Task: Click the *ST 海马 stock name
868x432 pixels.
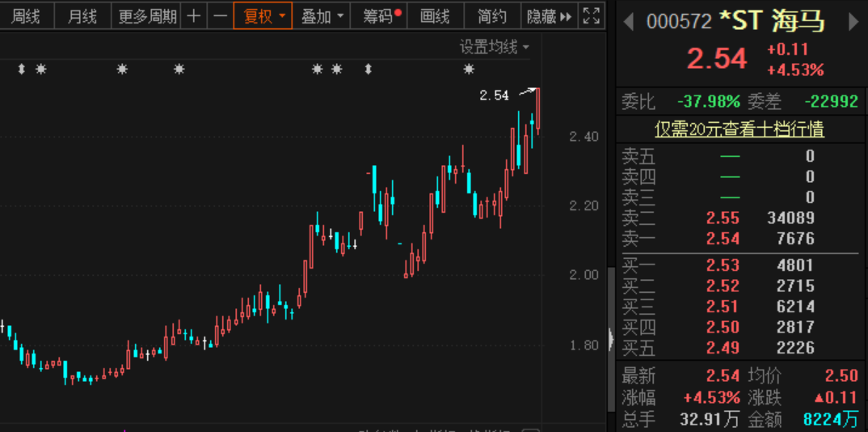Action: coord(771,21)
